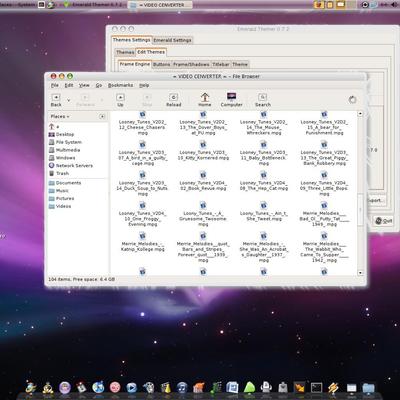Open the Titlebar tab in Emerald
Screen dimensions: 400x400
(221, 64)
